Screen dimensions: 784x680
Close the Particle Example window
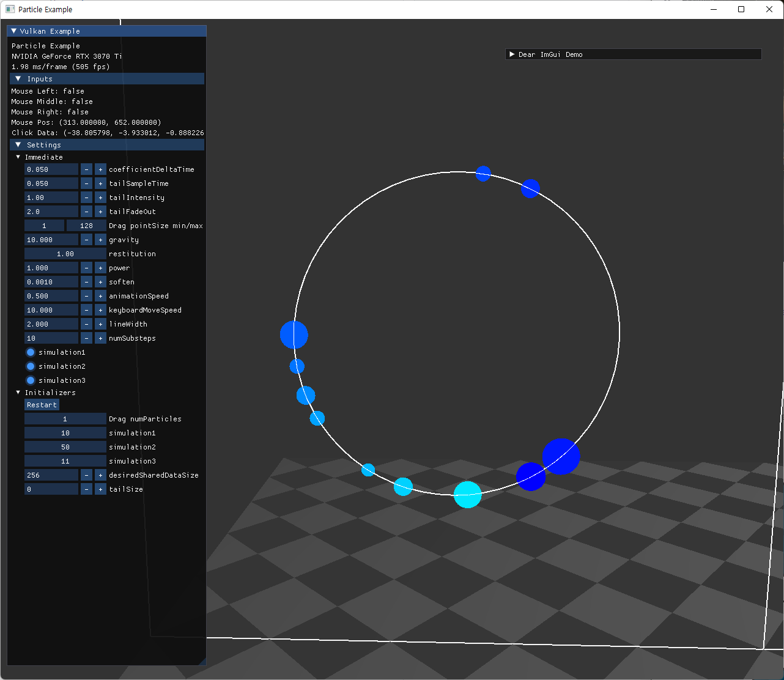pyautogui.click(x=769, y=9)
